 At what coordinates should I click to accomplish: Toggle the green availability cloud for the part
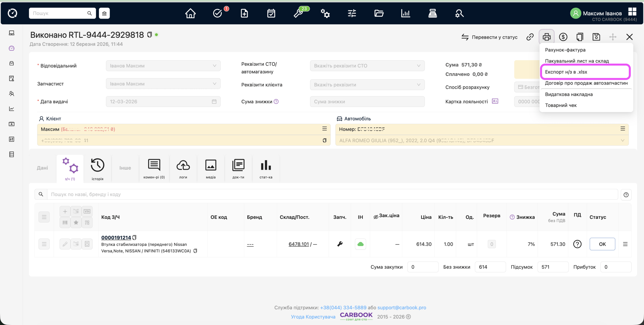click(x=360, y=244)
